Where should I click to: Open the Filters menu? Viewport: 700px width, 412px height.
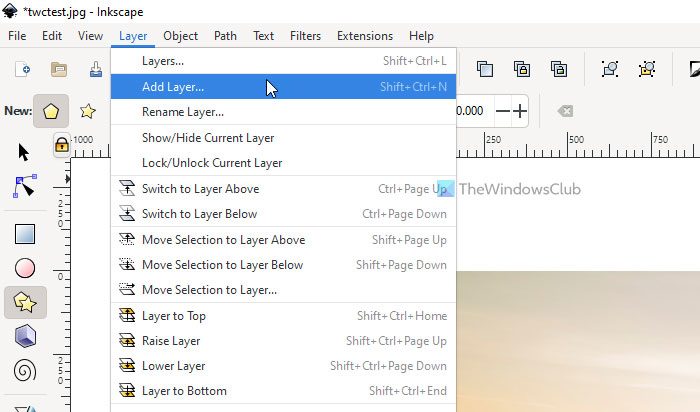[x=305, y=36]
